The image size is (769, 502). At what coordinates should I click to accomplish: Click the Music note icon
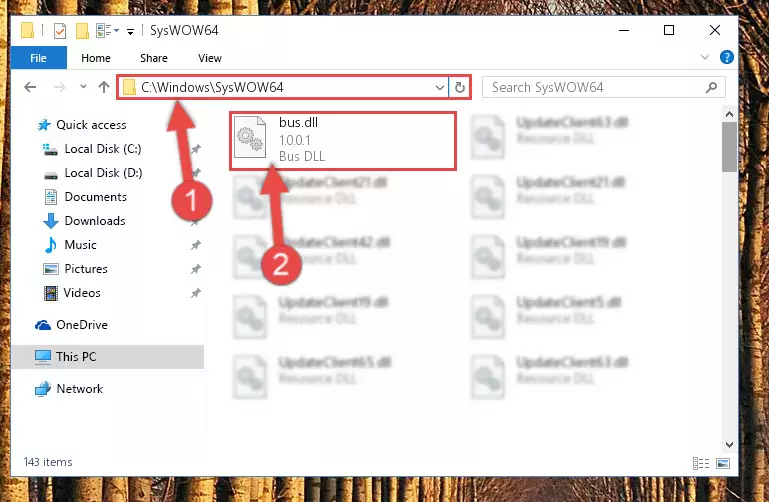pos(51,245)
